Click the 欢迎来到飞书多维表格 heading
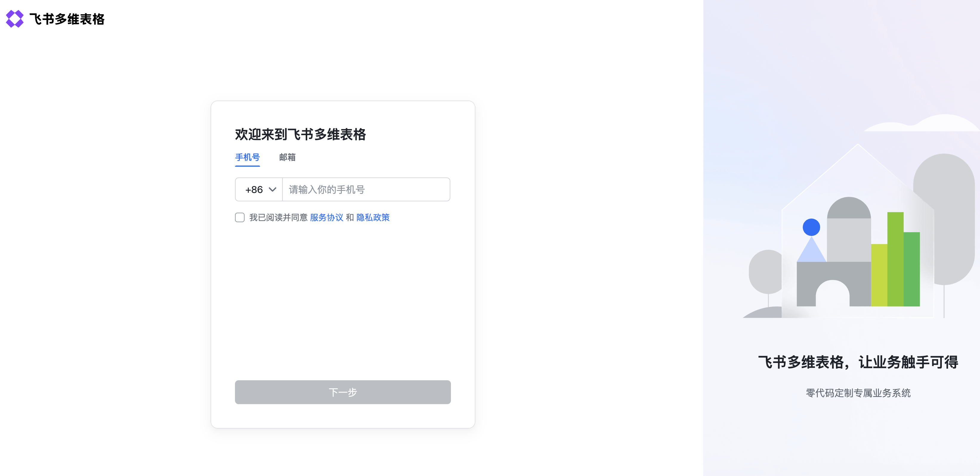 (300, 134)
